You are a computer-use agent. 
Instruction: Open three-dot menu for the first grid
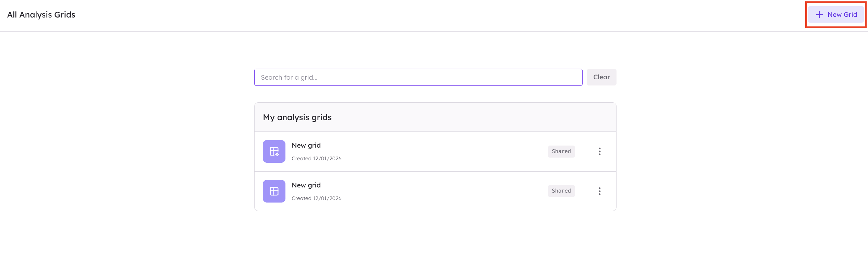[x=600, y=151]
